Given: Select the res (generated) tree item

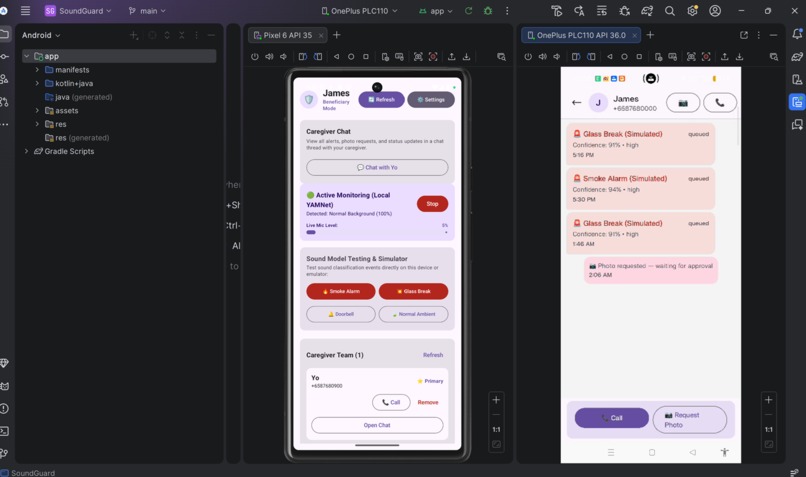Looking at the screenshot, I should [77, 138].
